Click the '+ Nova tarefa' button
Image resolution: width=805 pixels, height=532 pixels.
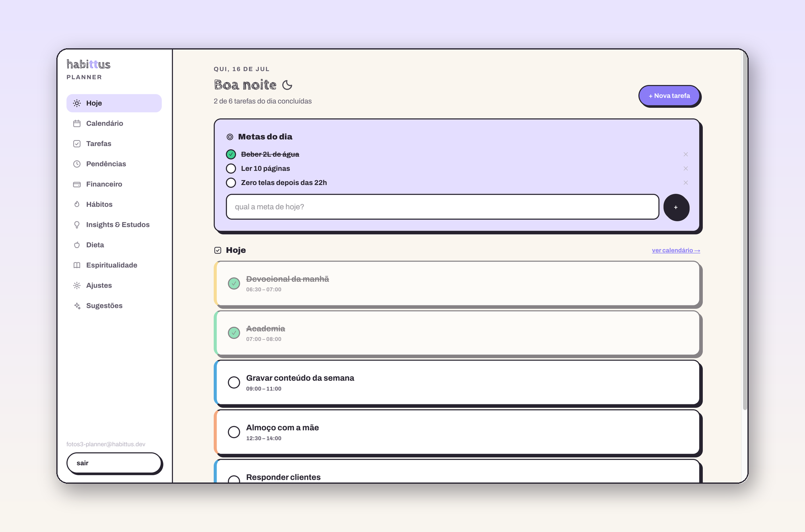(x=669, y=96)
